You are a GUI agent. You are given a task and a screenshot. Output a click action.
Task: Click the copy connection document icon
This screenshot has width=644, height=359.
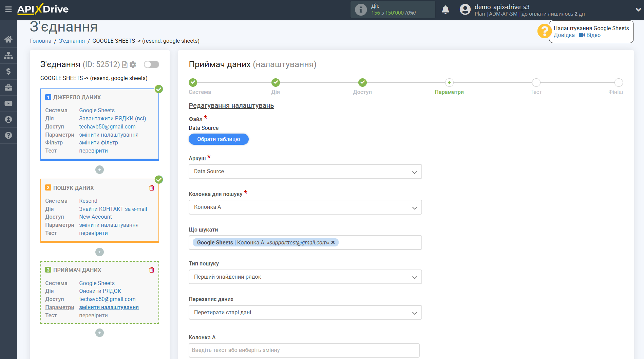[125, 64]
